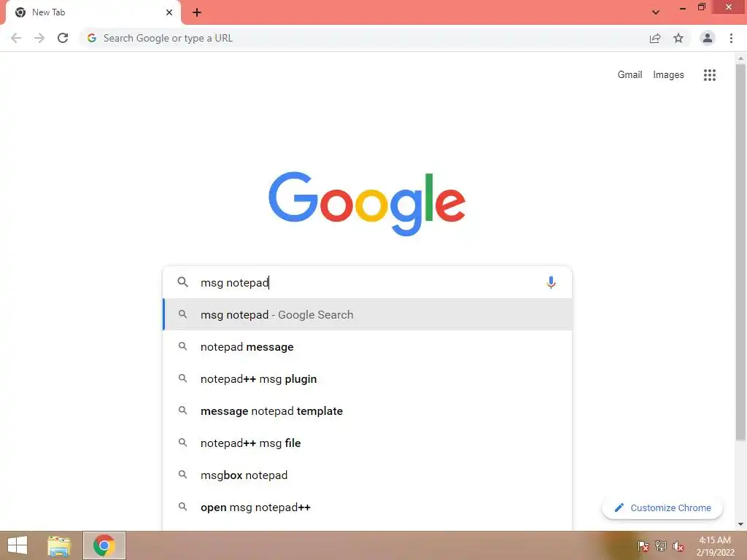The image size is (747, 560).
Task: Click scrollbar down arrow
Action: tap(740, 524)
